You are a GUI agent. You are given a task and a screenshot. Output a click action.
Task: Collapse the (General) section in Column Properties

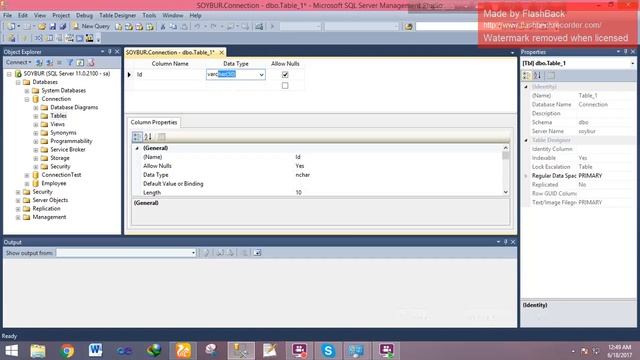pos(137,148)
